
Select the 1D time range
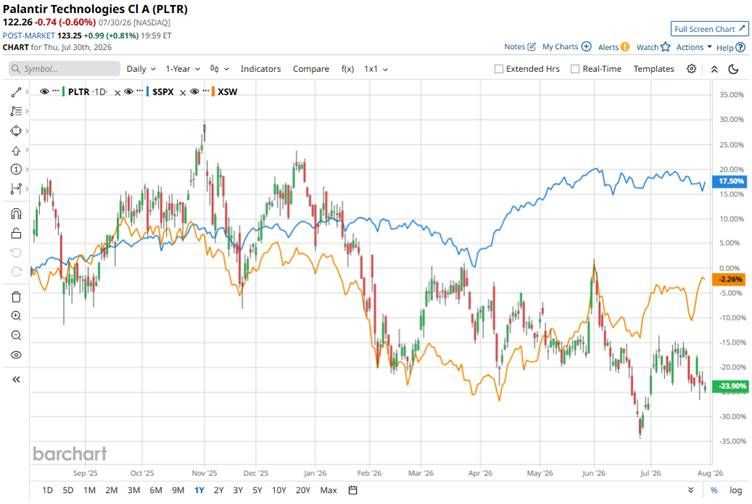47,490
